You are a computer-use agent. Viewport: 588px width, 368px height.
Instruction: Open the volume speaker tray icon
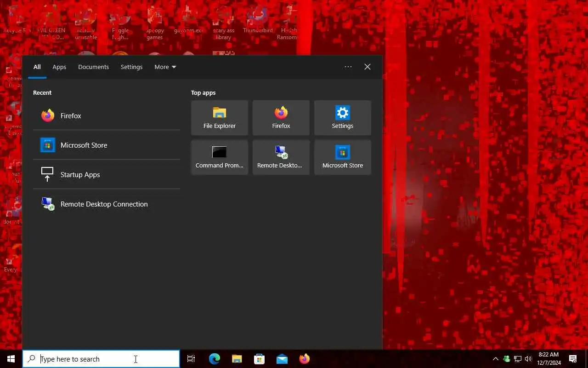coord(528,359)
